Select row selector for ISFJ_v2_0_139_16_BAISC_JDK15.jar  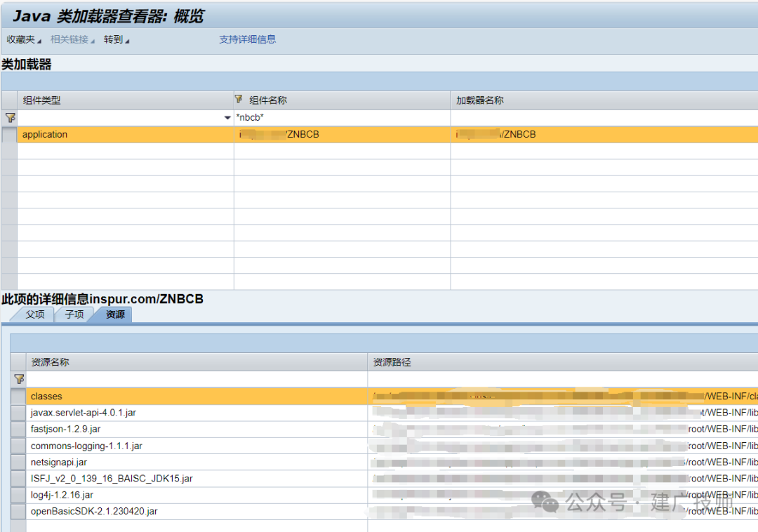(x=18, y=479)
